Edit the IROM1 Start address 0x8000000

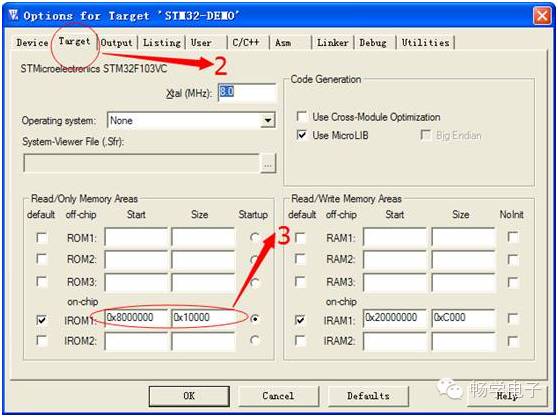pos(136,317)
